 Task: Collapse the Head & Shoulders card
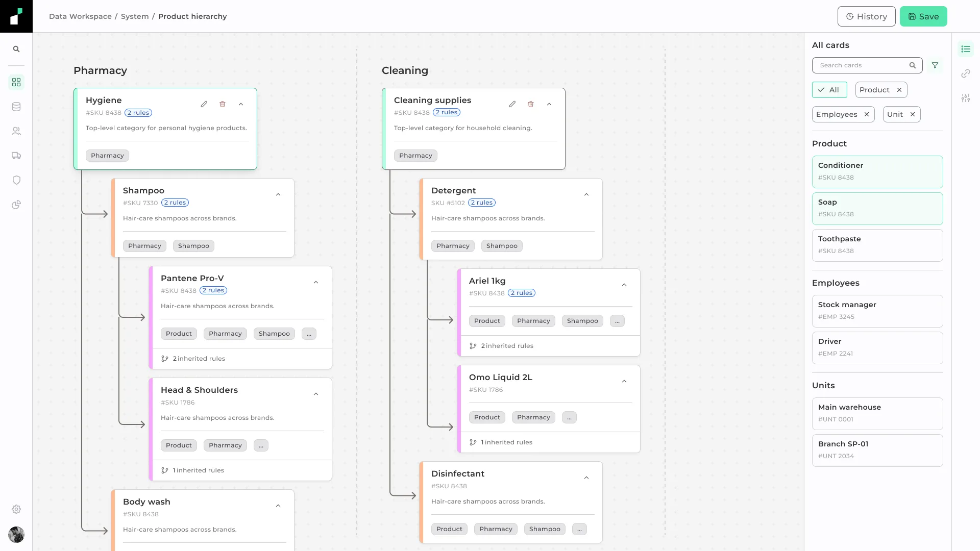[x=316, y=394]
